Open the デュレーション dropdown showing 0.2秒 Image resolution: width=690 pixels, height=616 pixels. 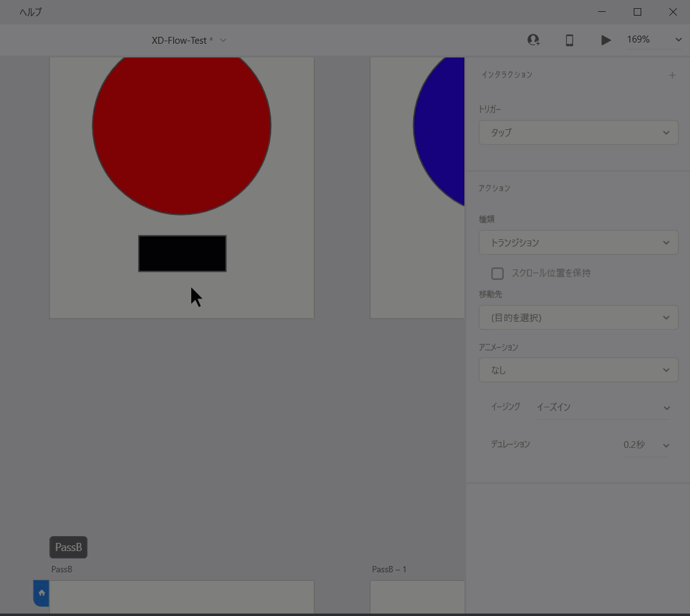(646, 445)
